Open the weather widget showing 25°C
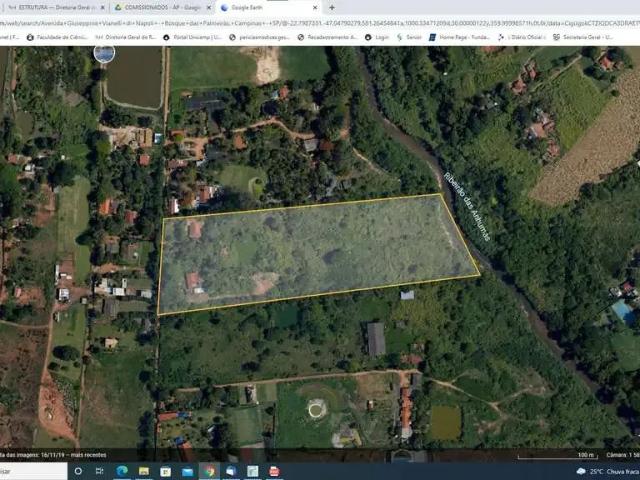The image size is (640, 480). (x=607, y=471)
